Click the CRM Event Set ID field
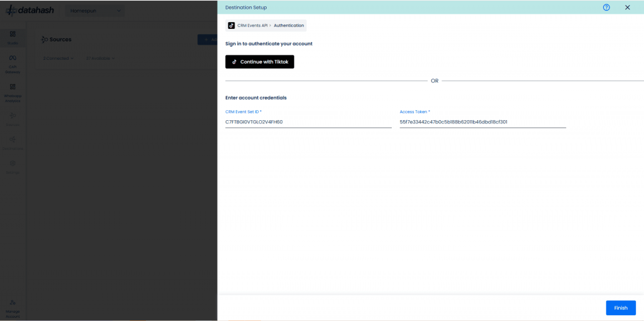 point(308,121)
